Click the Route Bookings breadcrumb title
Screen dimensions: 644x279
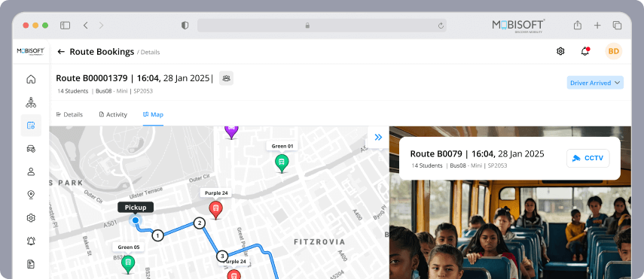coord(102,52)
